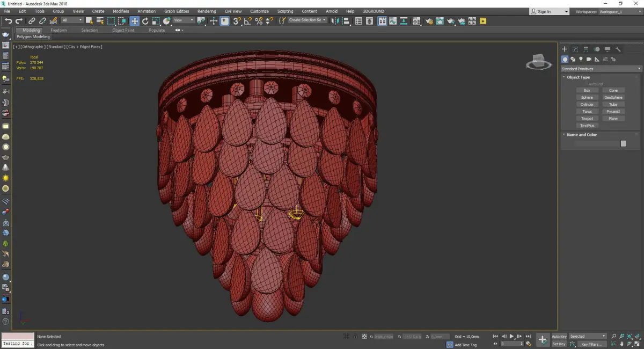Click the object color swatch

[623, 143]
